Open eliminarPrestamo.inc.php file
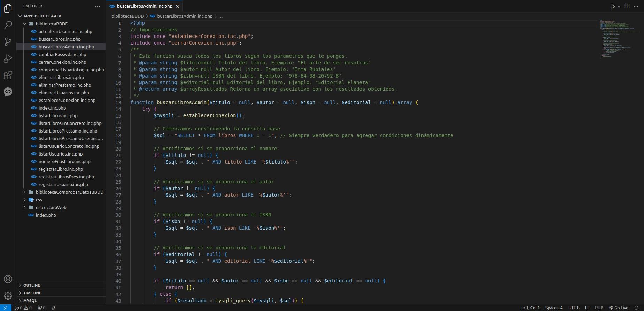This screenshot has height=311, width=644. click(61, 85)
